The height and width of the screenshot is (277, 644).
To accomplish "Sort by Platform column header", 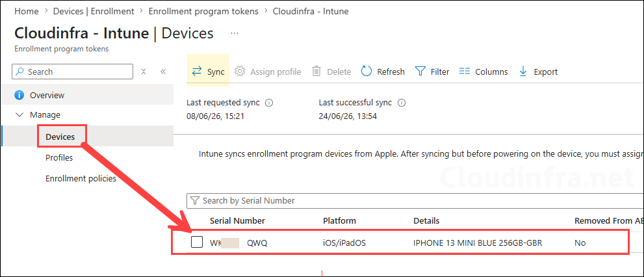I will click(339, 220).
